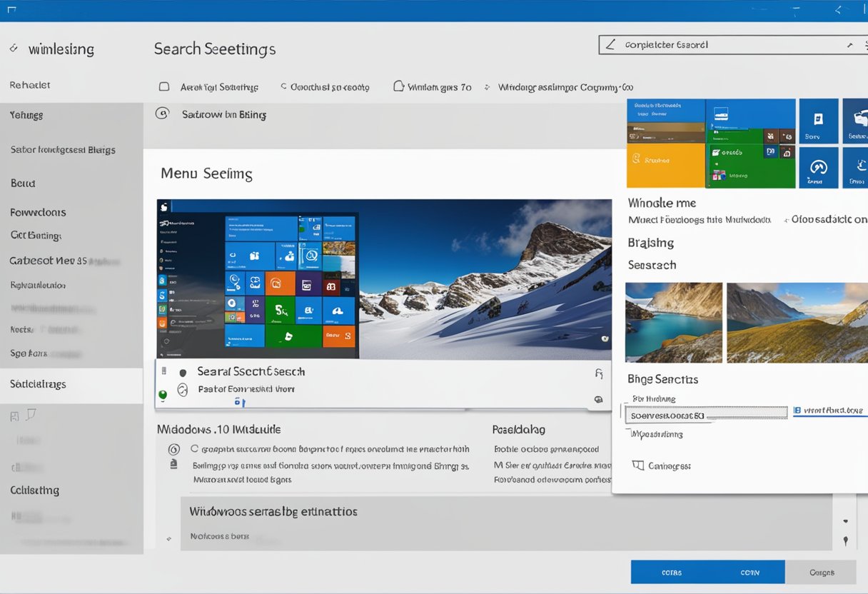Click the pin marker at the scrollbar bottom
This screenshot has height=594, width=868.
pos(845,541)
